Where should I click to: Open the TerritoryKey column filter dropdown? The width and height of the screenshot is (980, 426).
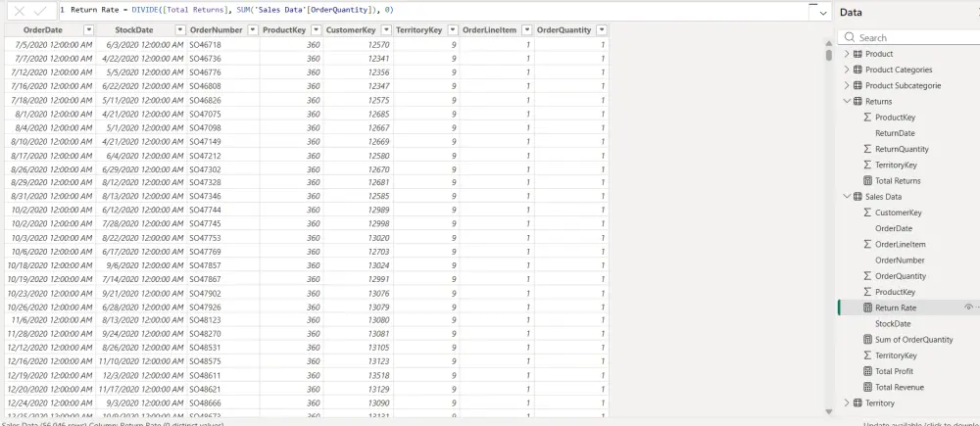click(x=453, y=30)
